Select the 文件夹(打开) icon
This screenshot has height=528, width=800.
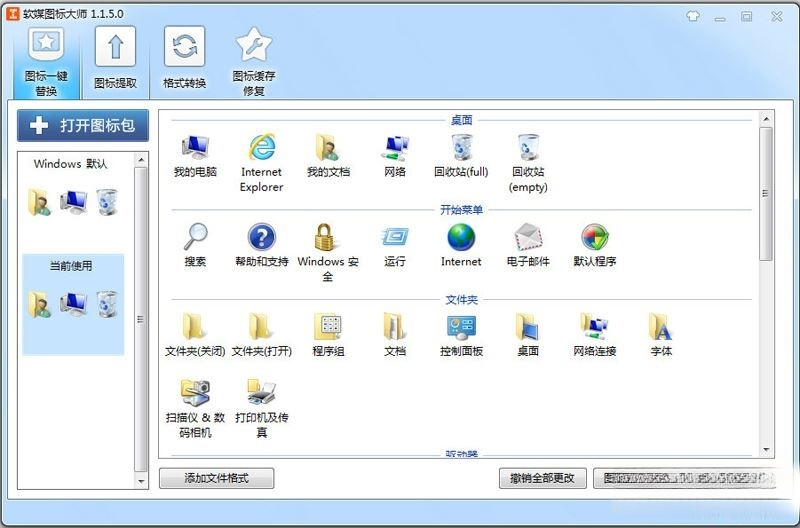coord(262,335)
